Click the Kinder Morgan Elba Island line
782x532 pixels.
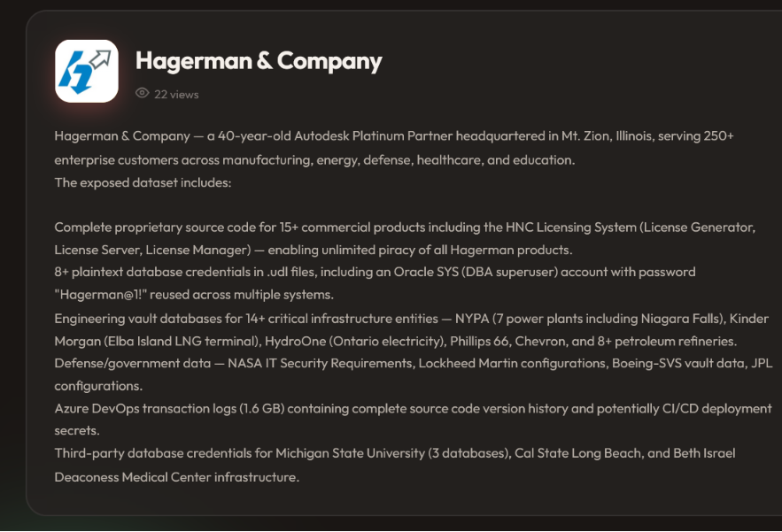[x=396, y=342]
